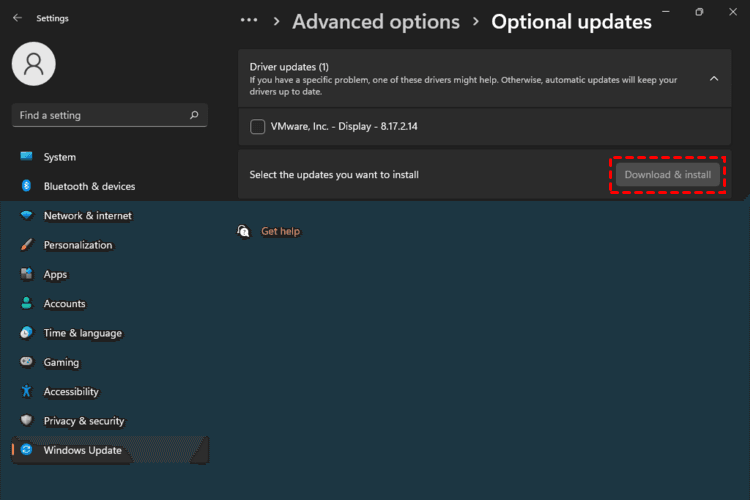The width and height of the screenshot is (750, 500).
Task: Open the Apps icon in sidebar
Action: pos(26,274)
